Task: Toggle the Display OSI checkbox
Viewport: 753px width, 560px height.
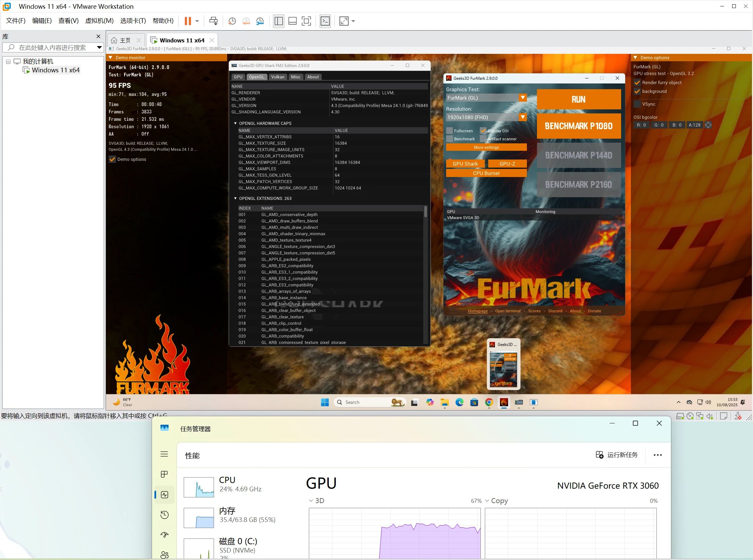Action: pos(483,131)
